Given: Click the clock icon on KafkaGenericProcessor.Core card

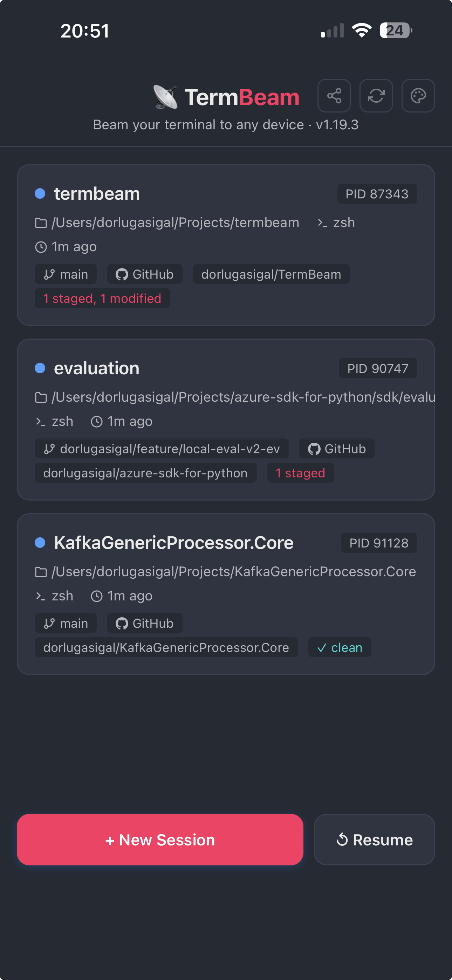Looking at the screenshot, I should point(97,597).
